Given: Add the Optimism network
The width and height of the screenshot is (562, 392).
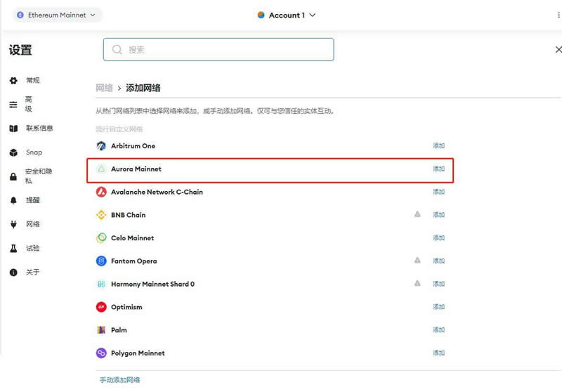Looking at the screenshot, I should [438, 307].
